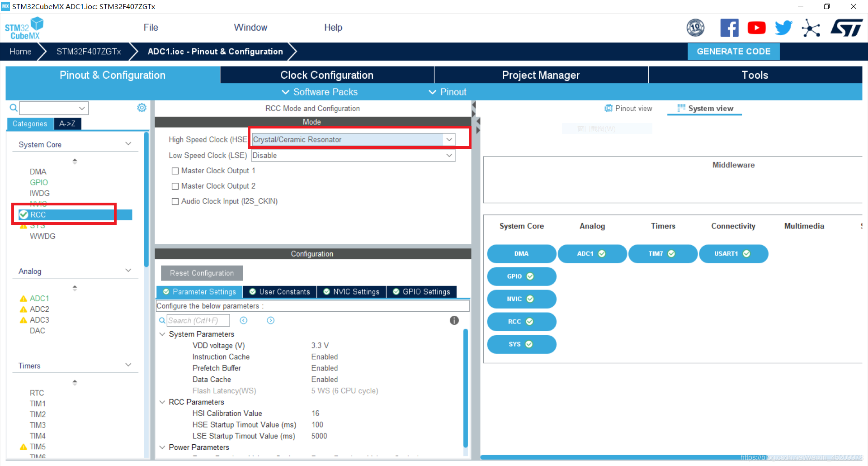
Task: Enable Master Clock Output 2
Action: pyautogui.click(x=175, y=186)
